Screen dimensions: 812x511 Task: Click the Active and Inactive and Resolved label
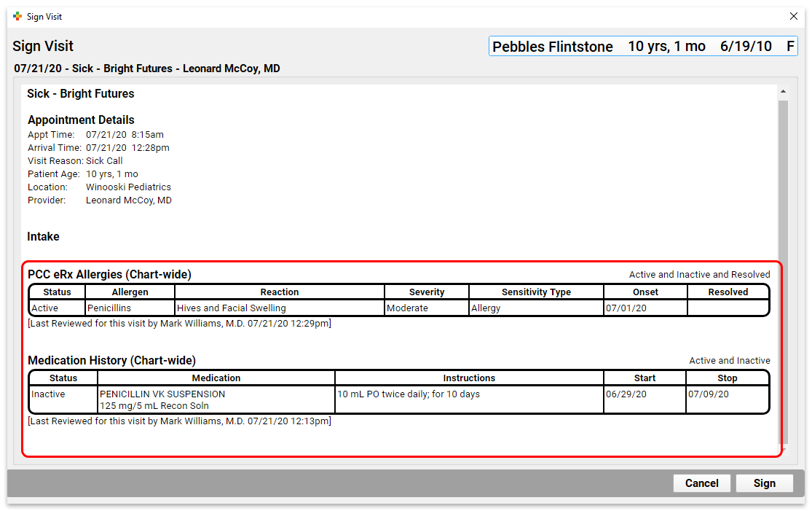(700, 274)
